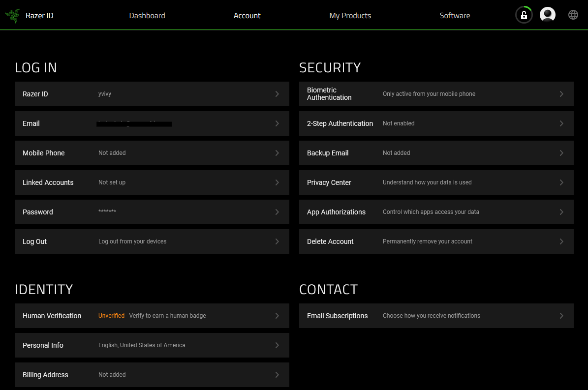Click the Email field value
Viewport: 588px width, 390px height.
[x=134, y=123]
